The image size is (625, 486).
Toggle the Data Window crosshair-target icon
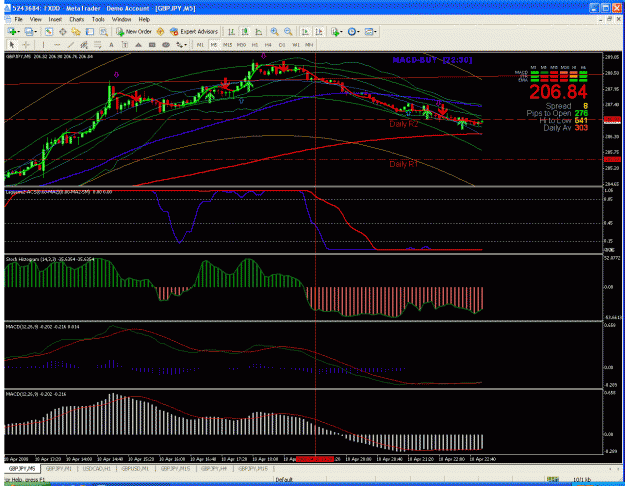pyautogui.click(x=63, y=31)
